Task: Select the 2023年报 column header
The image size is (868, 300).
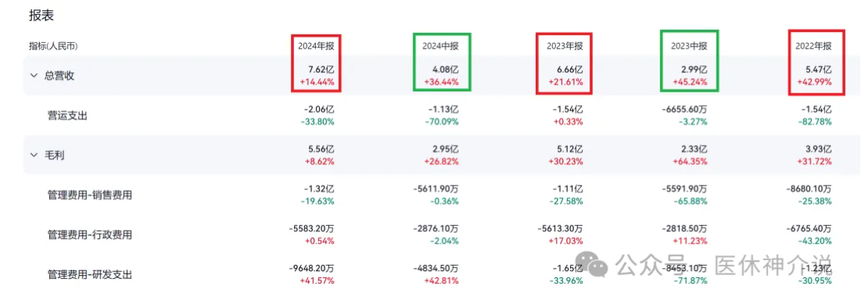Action: 565,47
